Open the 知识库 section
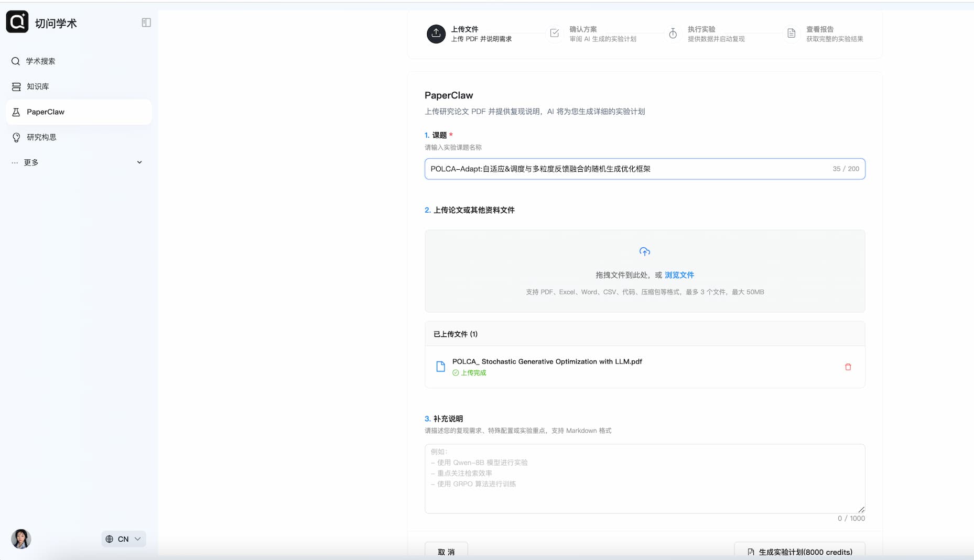The height and width of the screenshot is (560, 974). [36, 86]
